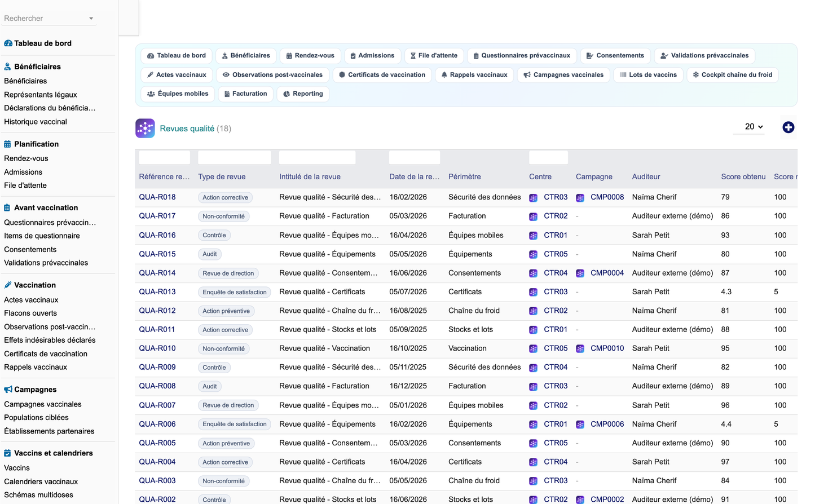Open the Tableau de bord tab in top menu
815x504 pixels.
coord(177,56)
